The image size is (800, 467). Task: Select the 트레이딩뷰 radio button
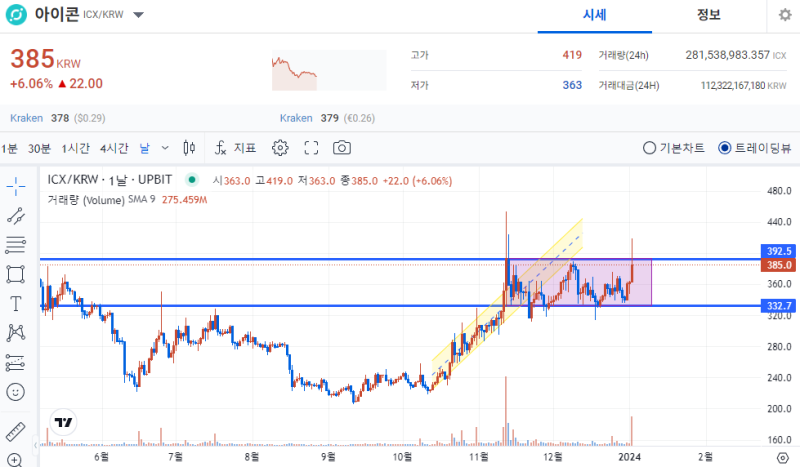[724, 148]
